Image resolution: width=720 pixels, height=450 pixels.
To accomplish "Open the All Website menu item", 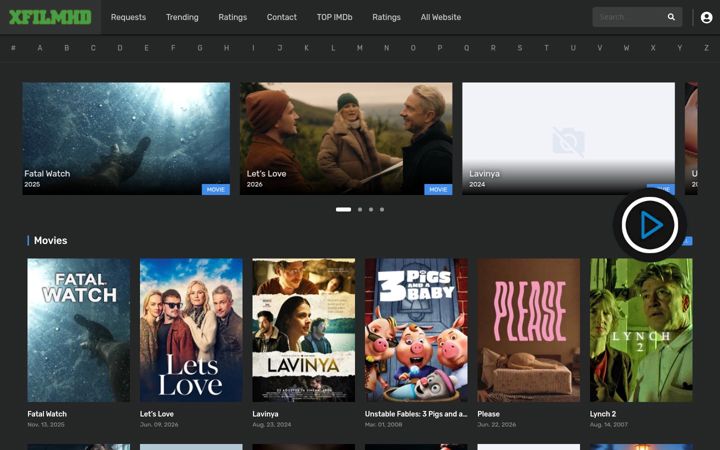I will pos(441,17).
